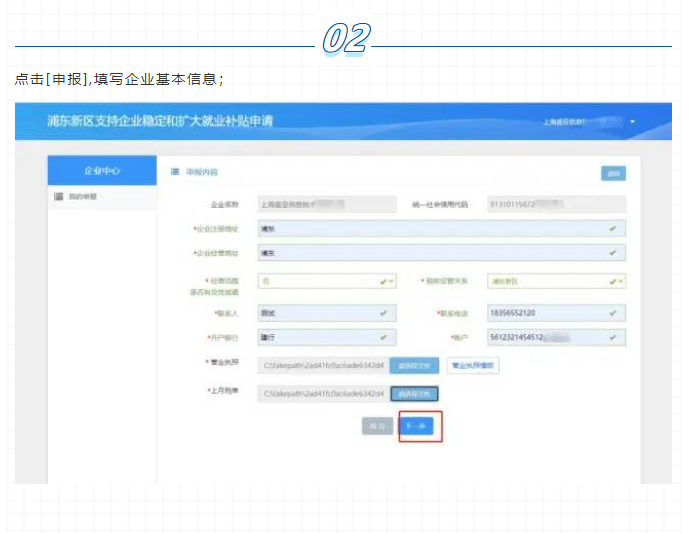
Task: Click the 我的申报 list icon in sidebar
Action: pos(58,197)
